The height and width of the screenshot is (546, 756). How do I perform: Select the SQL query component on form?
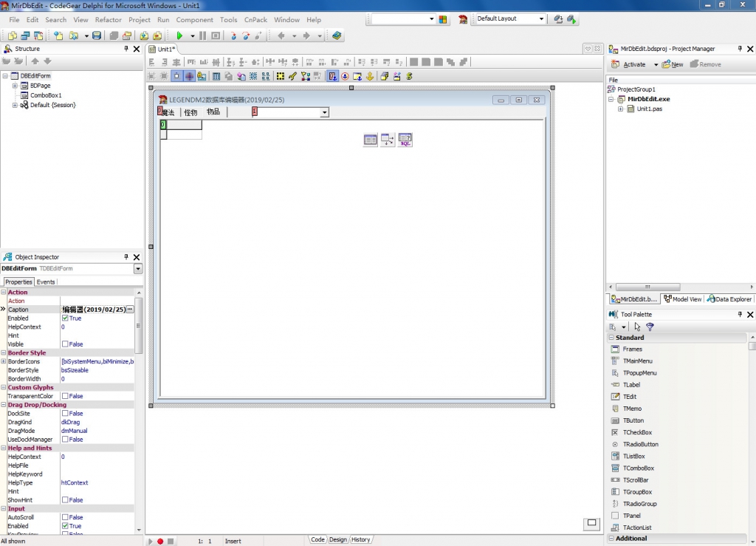tap(405, 140)
